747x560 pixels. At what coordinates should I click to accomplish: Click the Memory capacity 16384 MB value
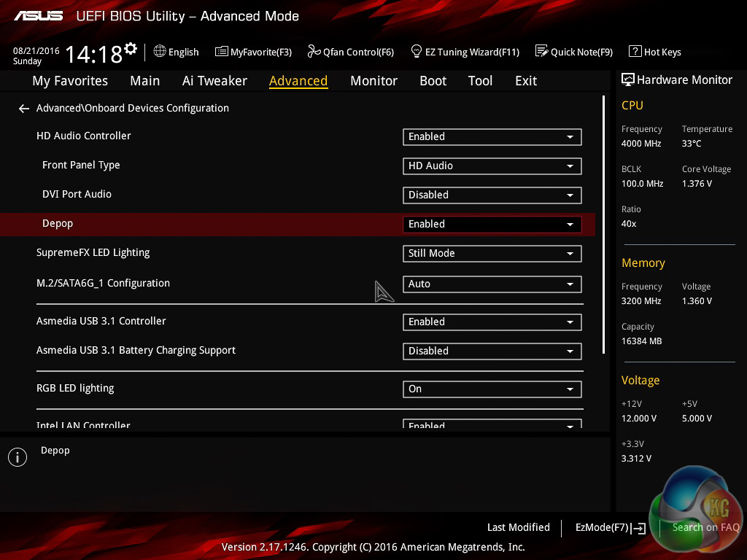click(642, 341)
